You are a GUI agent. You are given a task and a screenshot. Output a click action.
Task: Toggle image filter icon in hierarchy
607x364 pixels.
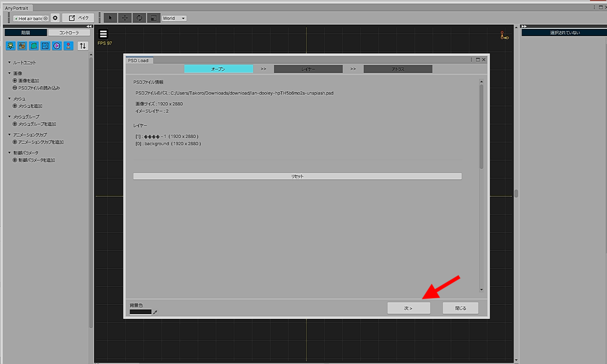(22, 45)
